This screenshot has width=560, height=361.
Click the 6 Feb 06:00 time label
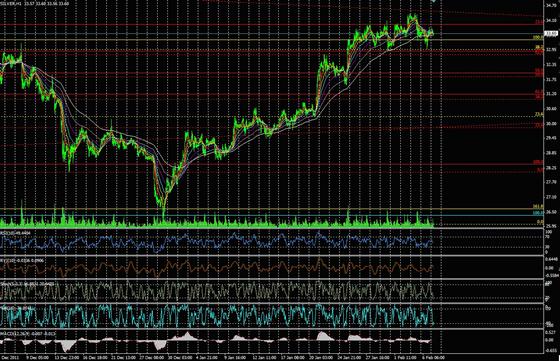[x=433, y=357]
